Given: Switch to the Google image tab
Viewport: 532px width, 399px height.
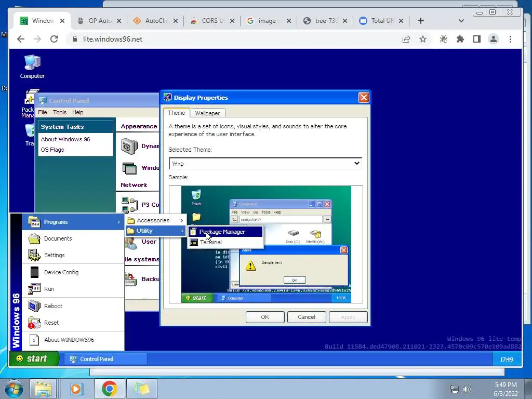Looking at the screenshot, I should [269, 21].
